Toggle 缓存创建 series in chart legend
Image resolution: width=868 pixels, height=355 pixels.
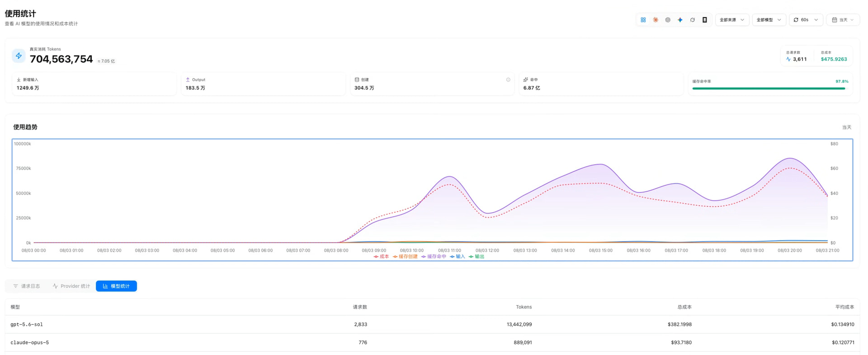(x=405, y=256)
